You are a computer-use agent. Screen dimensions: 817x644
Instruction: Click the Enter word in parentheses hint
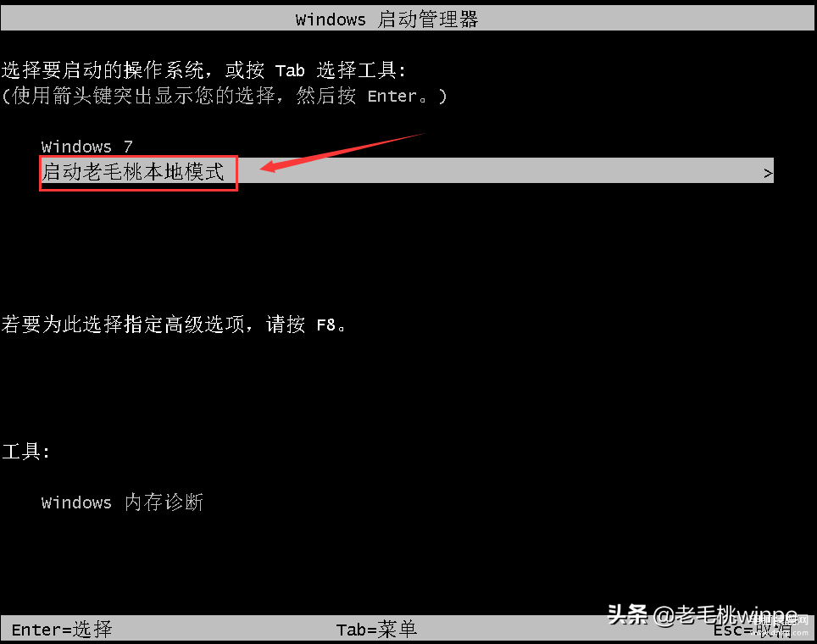pos(392,97)
